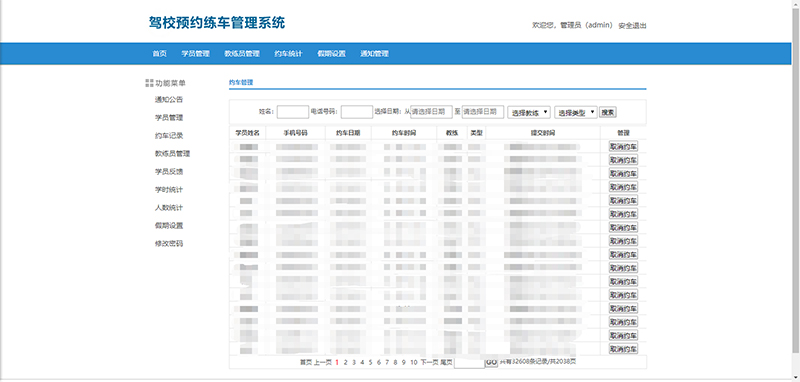Click the 下一页 pagination link
Image resolution: width=800 pixels, height=382 pixels.
(x=429, y=362)
